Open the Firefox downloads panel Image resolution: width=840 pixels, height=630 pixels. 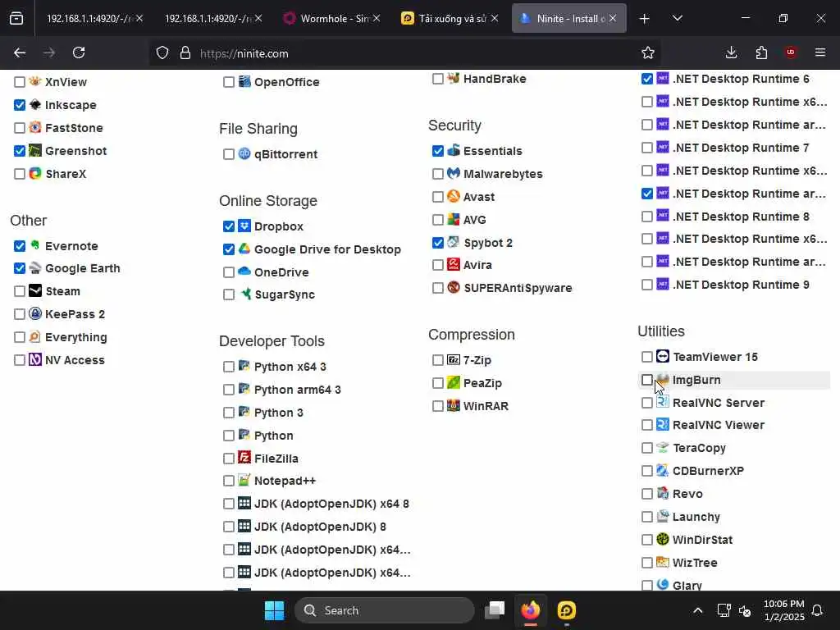coord(731,52)
